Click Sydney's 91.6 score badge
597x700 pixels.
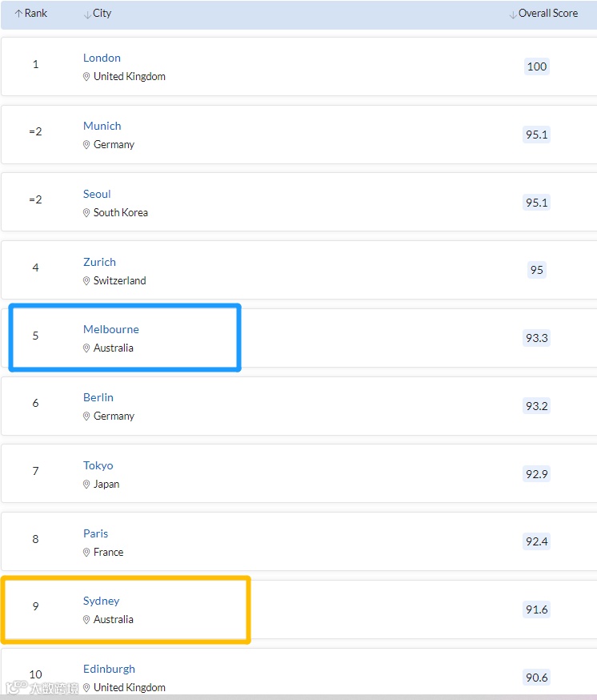pos(536,609)
